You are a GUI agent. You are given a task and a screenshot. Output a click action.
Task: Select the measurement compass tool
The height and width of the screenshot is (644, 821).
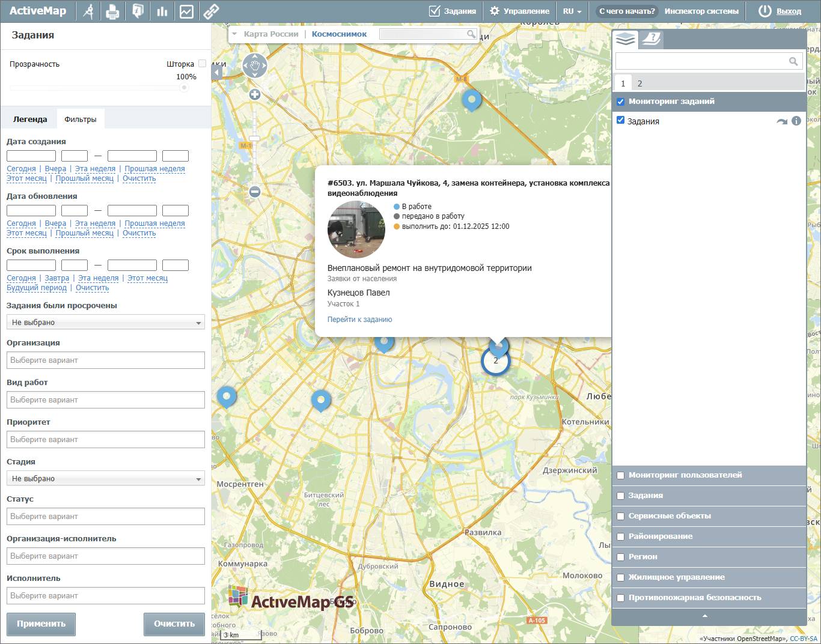pyautogui.click(x=88, y=11)
